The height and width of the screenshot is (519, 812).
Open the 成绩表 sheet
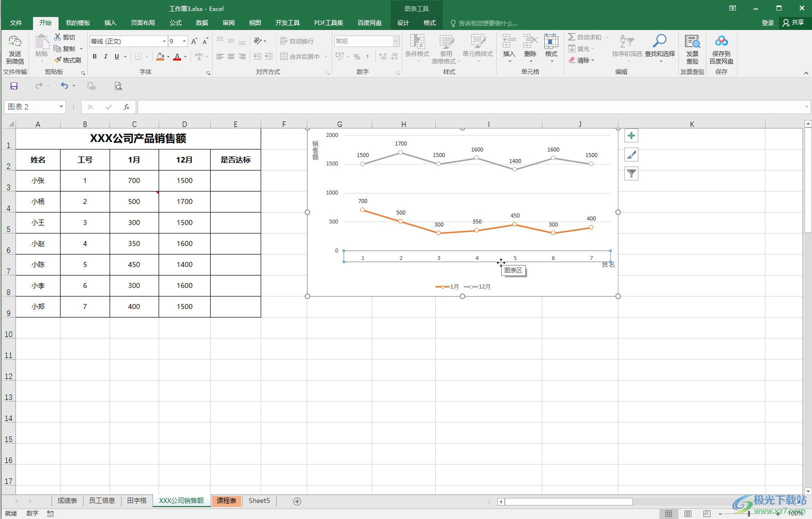click(67, 501)
